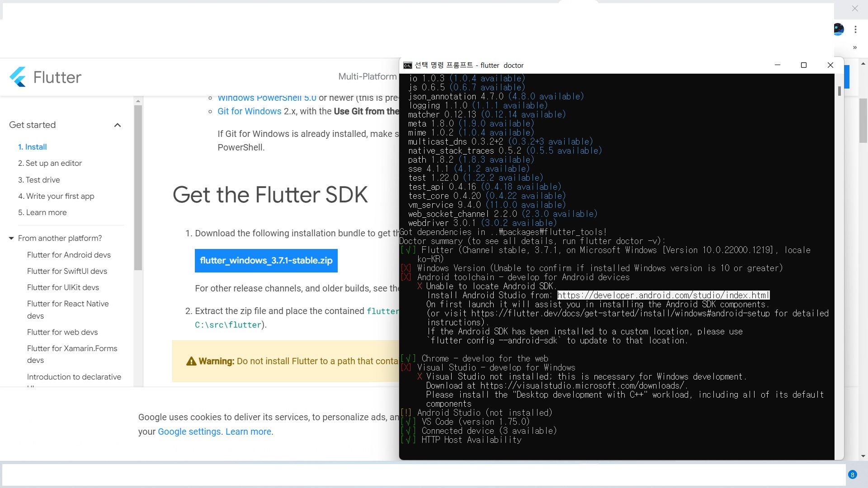
Task: Go to 2. Set up an editor
Action: click(x=50, y=163)
